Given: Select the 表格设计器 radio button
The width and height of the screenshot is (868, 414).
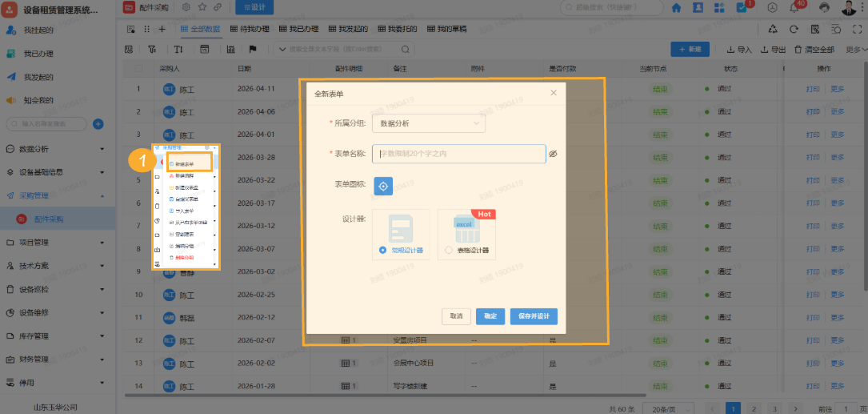Looking at the screenshot, I should 448,251.
